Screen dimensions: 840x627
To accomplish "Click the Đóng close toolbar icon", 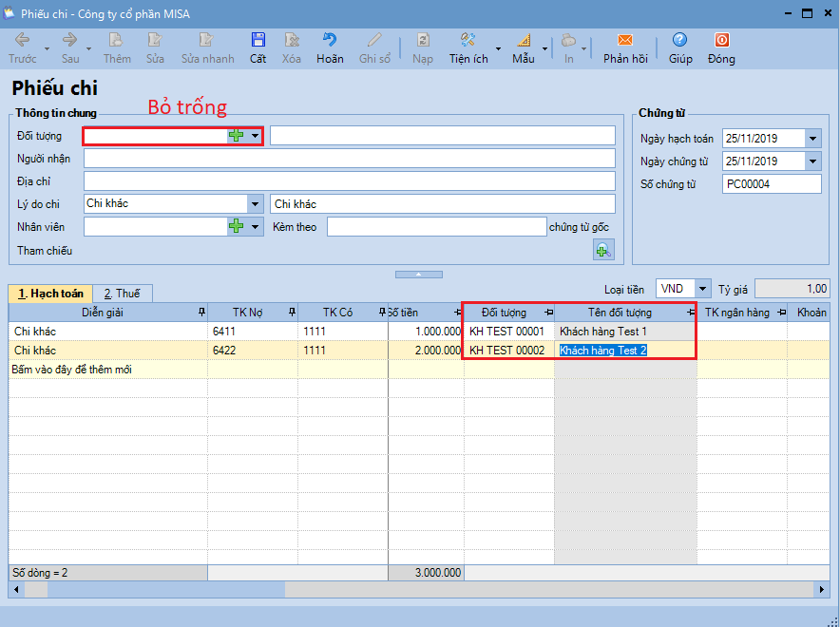I will [721, 40].
